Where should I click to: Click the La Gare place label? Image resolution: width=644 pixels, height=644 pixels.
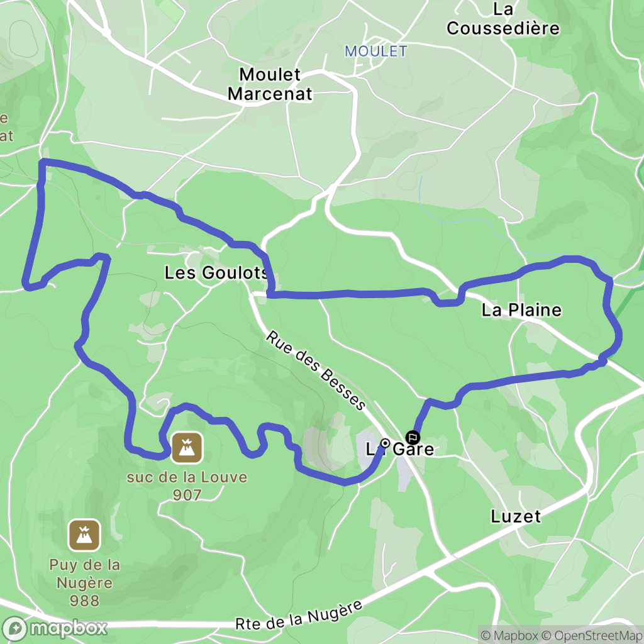(400, 449)
